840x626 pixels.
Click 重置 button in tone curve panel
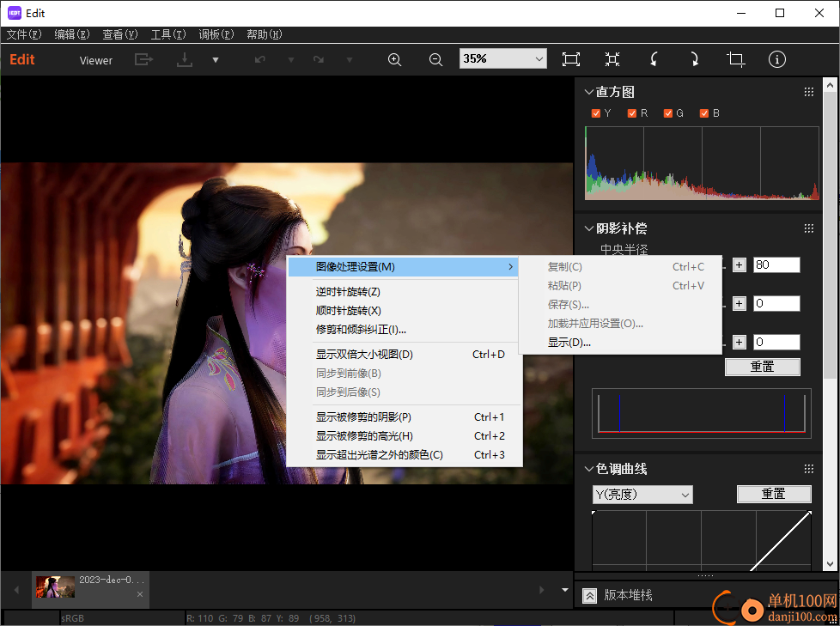coord(774,494)
